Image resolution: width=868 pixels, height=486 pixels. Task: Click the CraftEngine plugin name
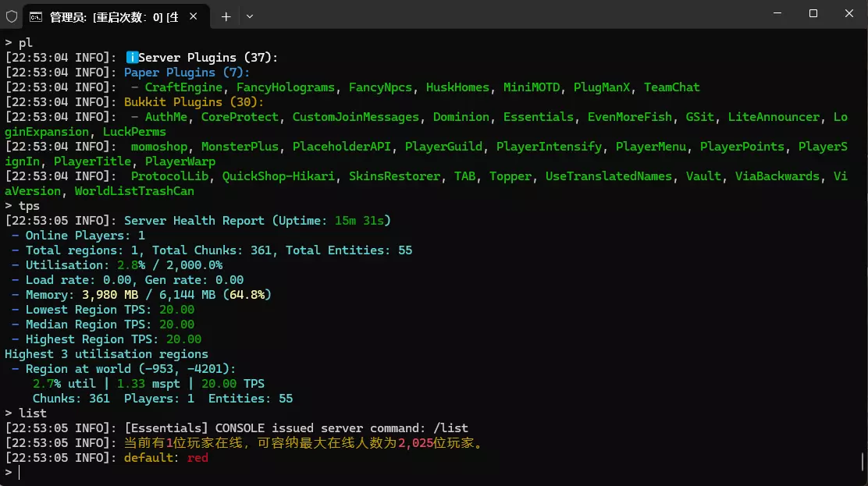point(183,87)
